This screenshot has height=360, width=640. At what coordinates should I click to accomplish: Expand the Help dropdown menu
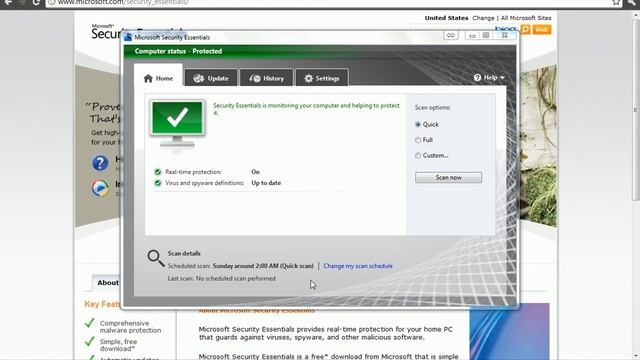[489, 78]
